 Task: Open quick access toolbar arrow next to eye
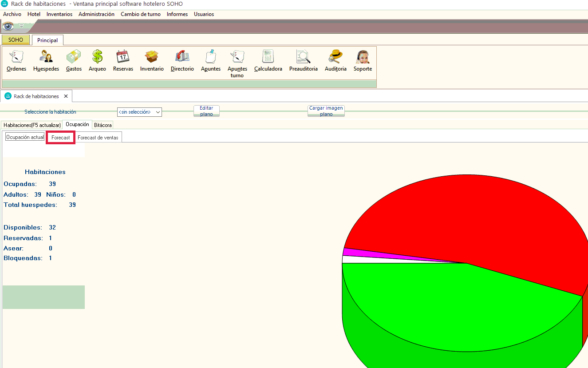coord(21,26)
